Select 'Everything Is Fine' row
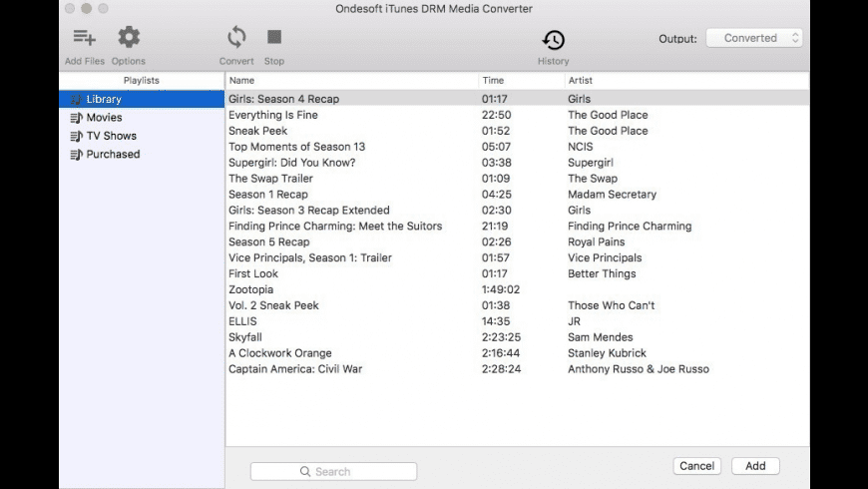 518,115
